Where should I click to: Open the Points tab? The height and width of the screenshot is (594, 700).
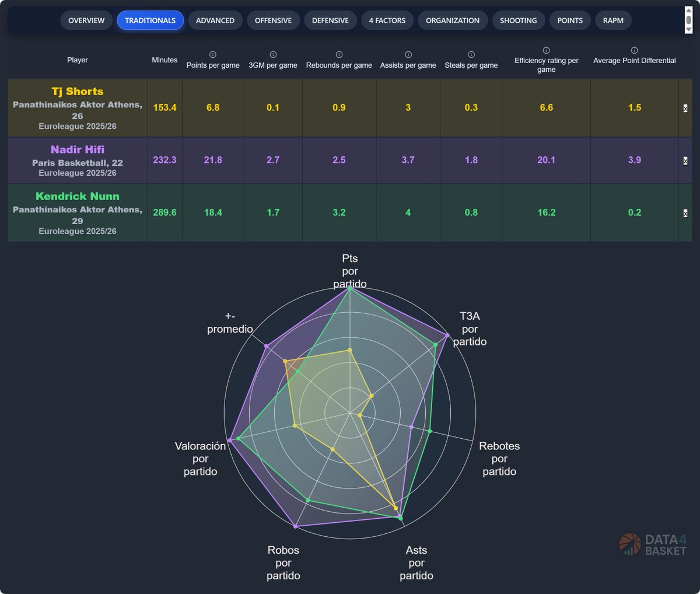(570, 20)
